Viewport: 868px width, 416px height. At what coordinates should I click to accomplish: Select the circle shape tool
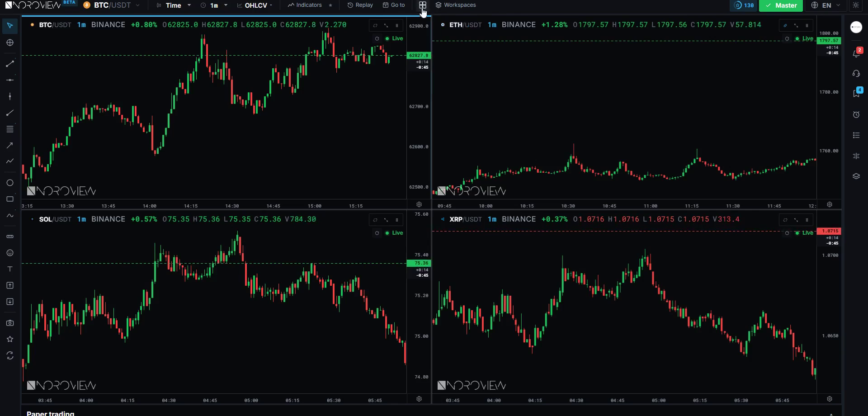pos(10,183)
